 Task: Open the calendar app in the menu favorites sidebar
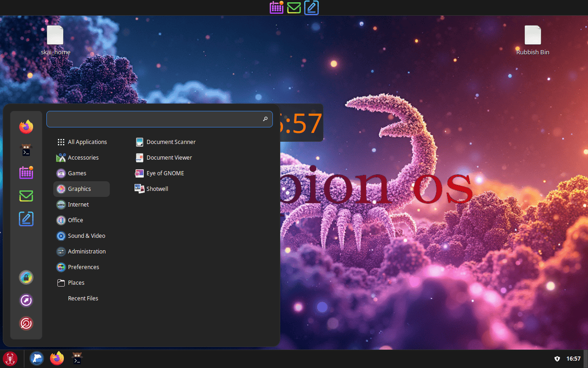point(26,172)
